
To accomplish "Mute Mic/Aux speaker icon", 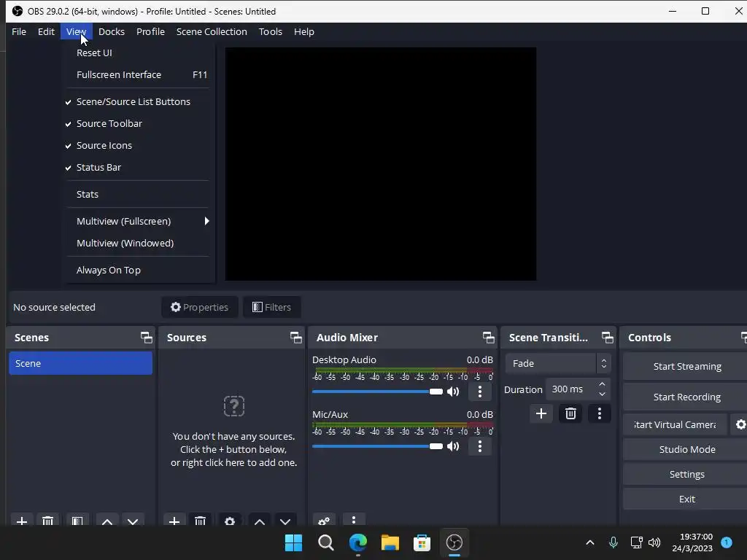I will 453,446.
